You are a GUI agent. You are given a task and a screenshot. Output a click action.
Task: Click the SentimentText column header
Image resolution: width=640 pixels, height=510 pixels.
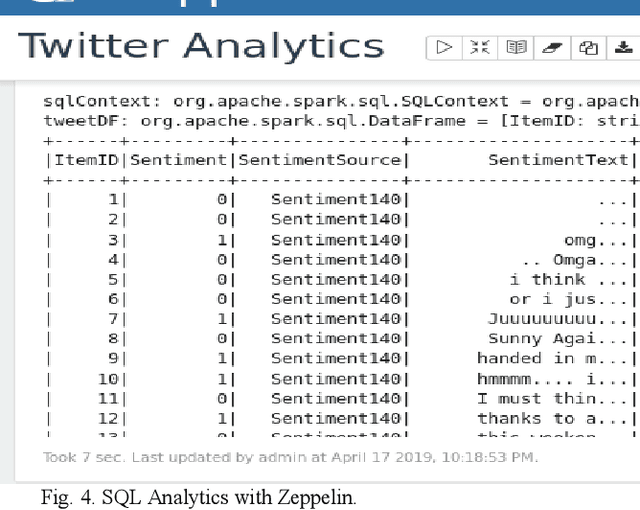(558, 160)
